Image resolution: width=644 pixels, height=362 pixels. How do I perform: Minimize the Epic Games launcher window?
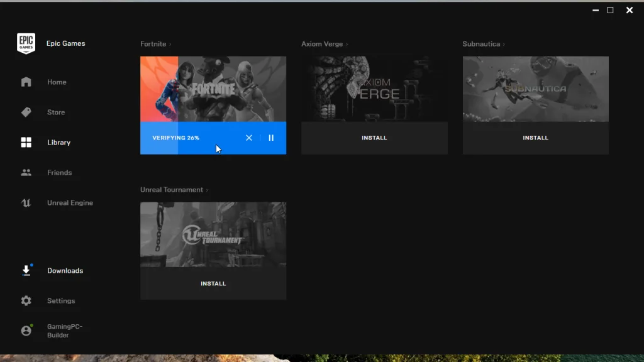[x=596, y=10]
